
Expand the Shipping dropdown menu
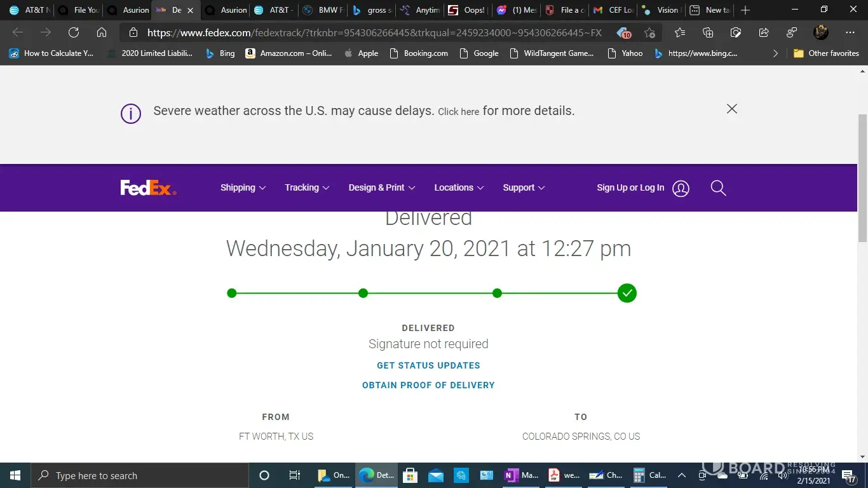tap(243, 188)
